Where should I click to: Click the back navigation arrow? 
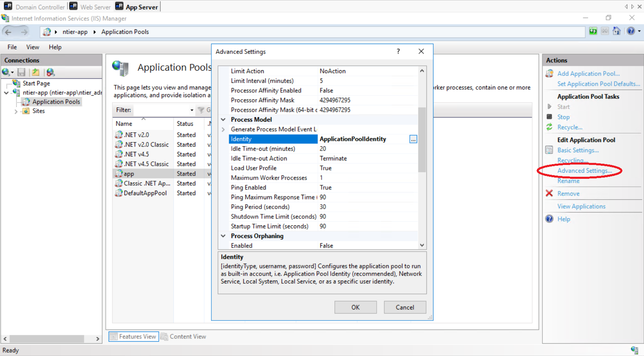[8, 32]
